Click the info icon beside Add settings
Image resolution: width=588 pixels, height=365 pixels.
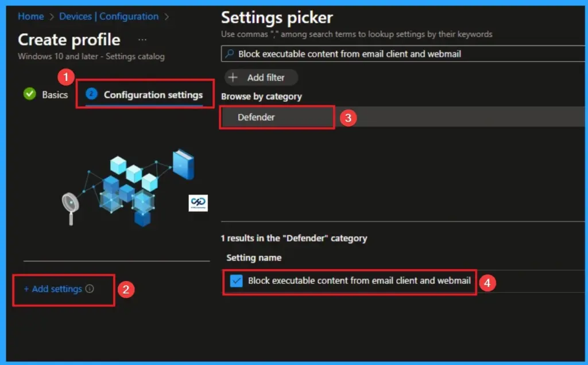(x=90, y=289)
